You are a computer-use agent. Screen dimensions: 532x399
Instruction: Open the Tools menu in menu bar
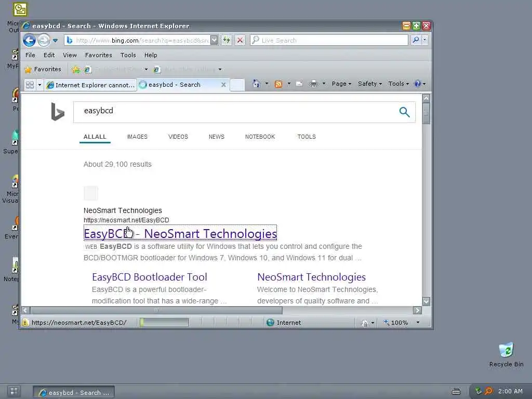(128, 55)
